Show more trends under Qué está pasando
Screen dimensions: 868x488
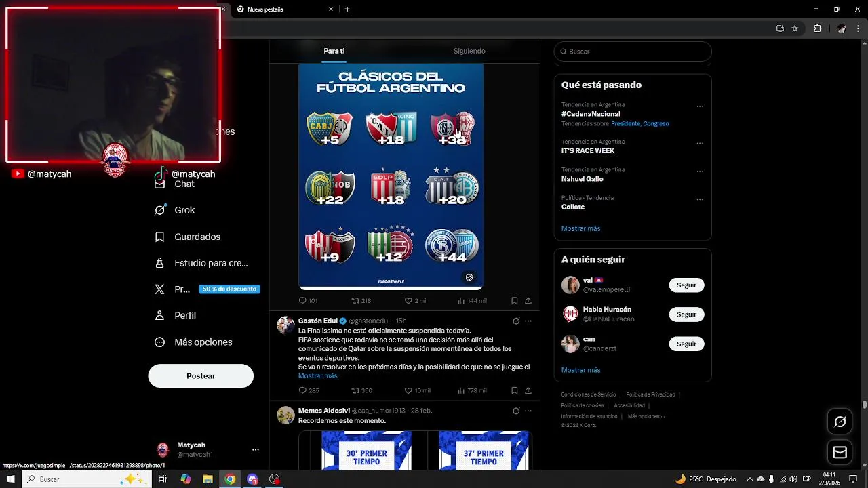tap(580, 228)
